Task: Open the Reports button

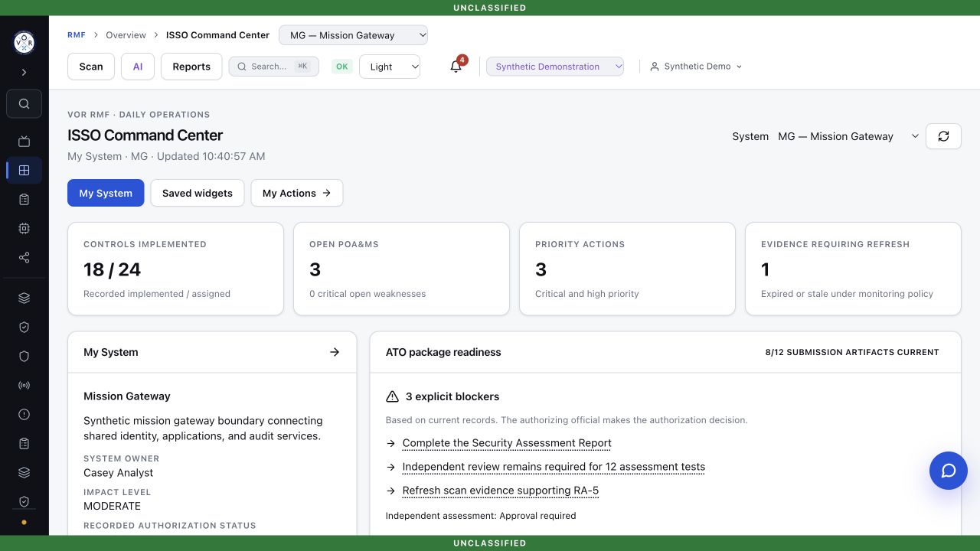Action: (191, 67)
